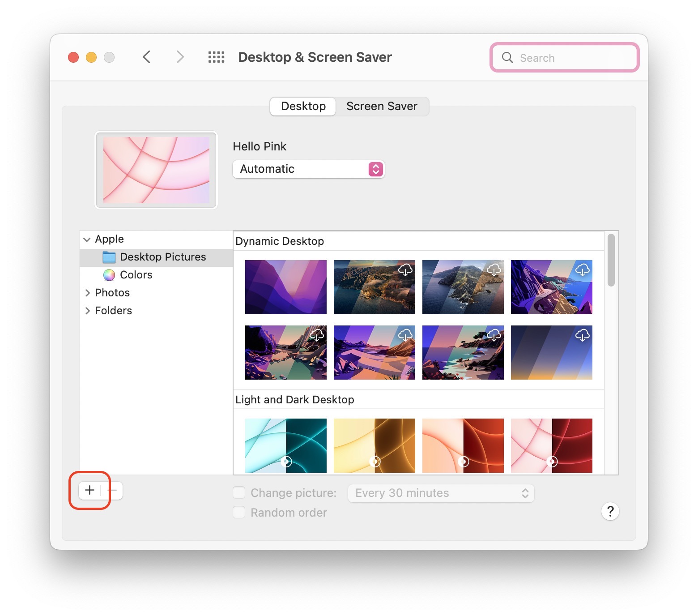Collapse the Apple tree section
The image size is (698, 616).
click(x=87, y=240)
